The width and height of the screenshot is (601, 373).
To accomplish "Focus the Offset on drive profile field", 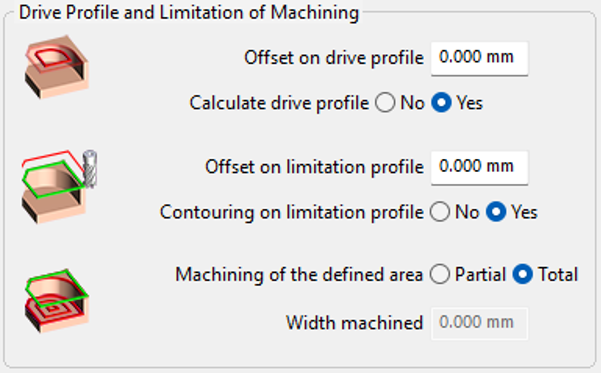I will pyautogui.click(x=479, y=59).
